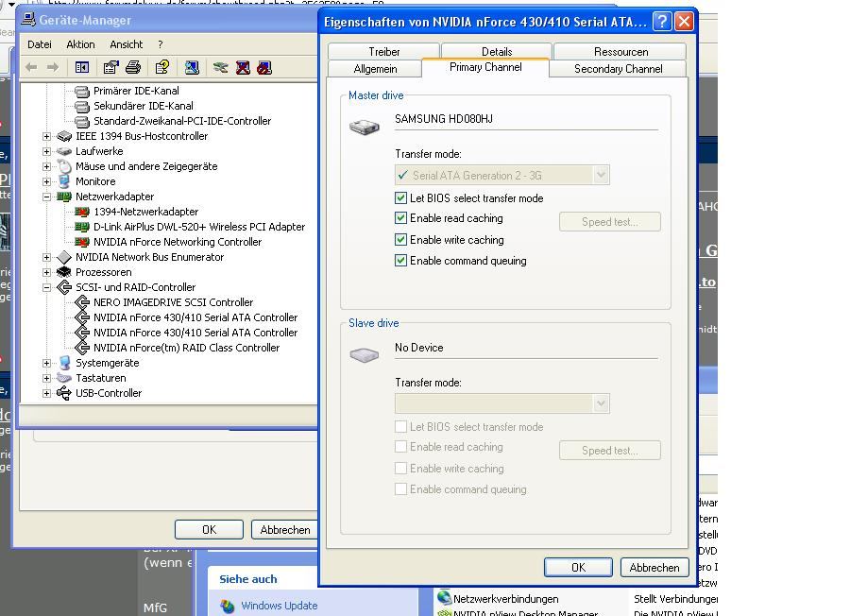Open Master drive Transfer mode dropdown
Viewport: 850px width, 616px height.
pyautogui.click(x=502, y=175)
